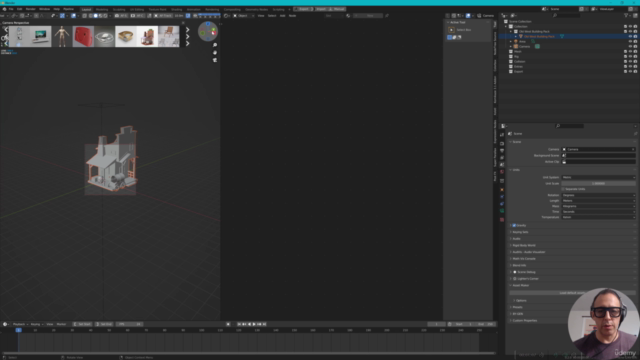Open the Object interaction mode dropdown
Image resolution: width=640 pixels, height=360 pixels.
point(243,16)
